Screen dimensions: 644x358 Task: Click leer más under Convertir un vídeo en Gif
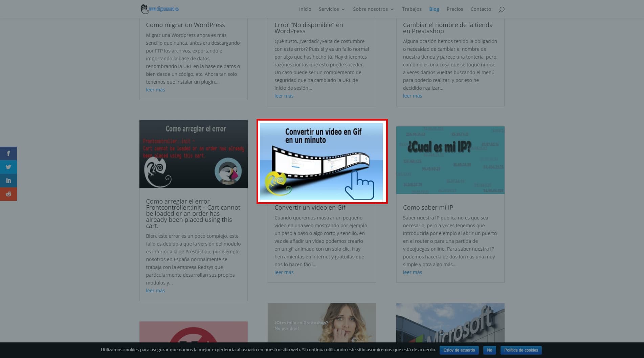pyautogui.click(x=284, y=272)
